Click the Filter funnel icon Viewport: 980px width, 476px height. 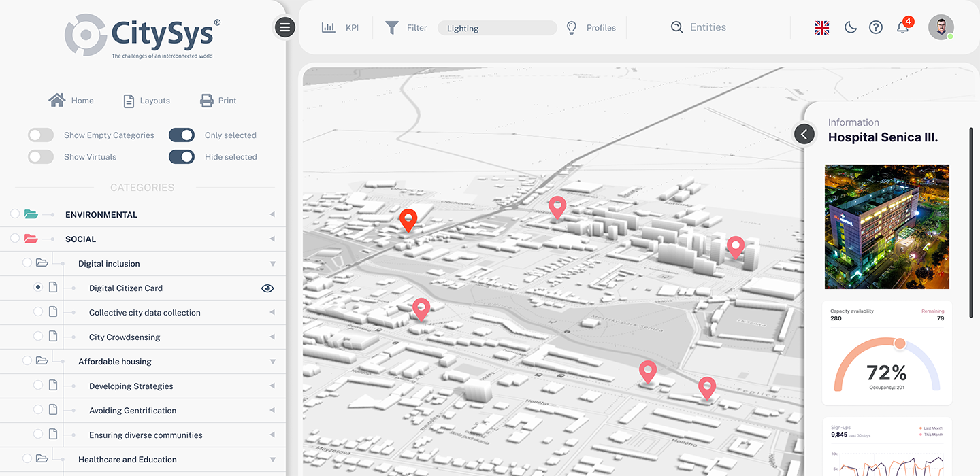pos(392,28)
